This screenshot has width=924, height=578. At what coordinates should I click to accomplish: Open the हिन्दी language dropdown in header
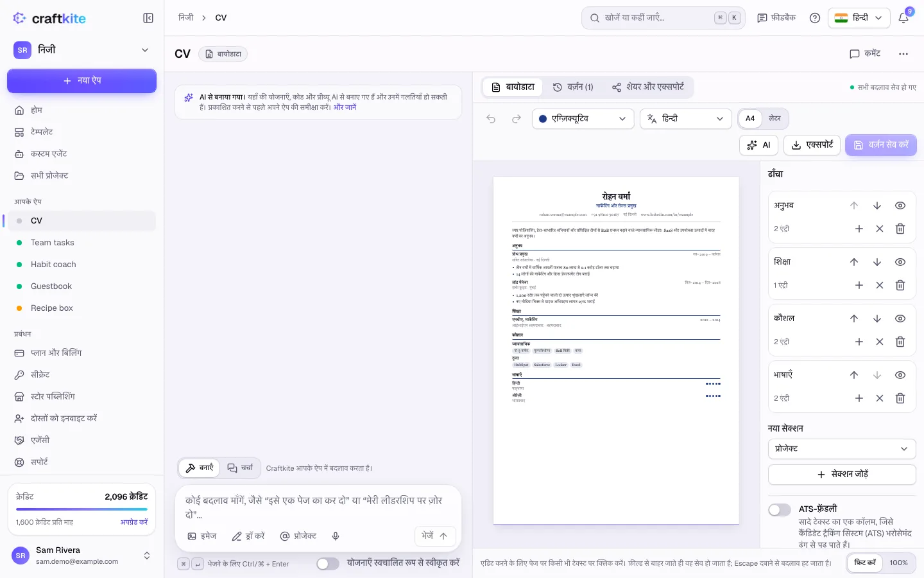[859, 18]
